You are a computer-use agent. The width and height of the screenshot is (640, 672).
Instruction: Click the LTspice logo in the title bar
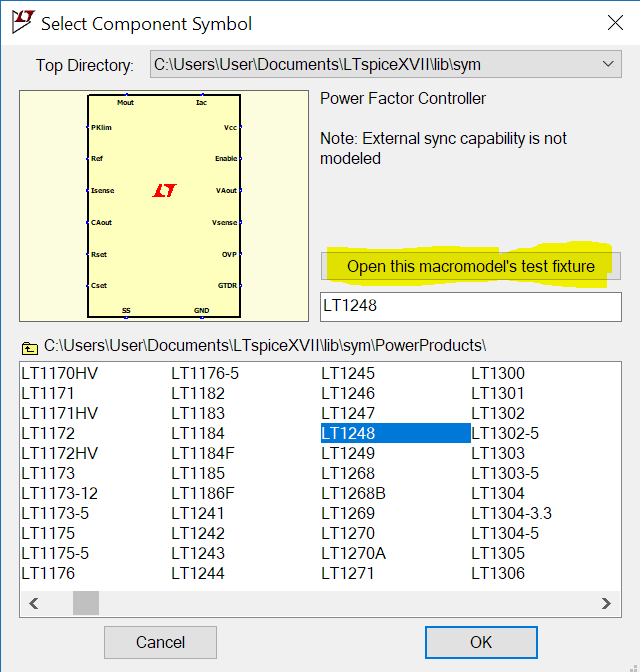23,22
